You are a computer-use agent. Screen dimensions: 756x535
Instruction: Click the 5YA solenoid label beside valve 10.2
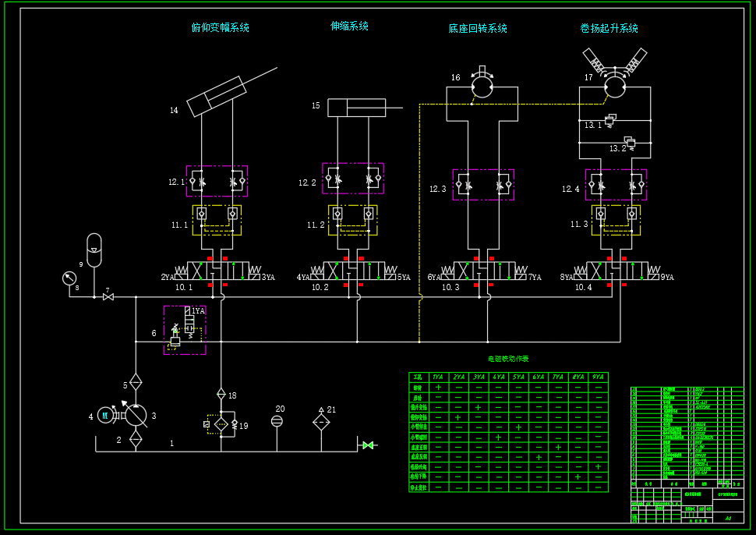(x=404, y=278)
